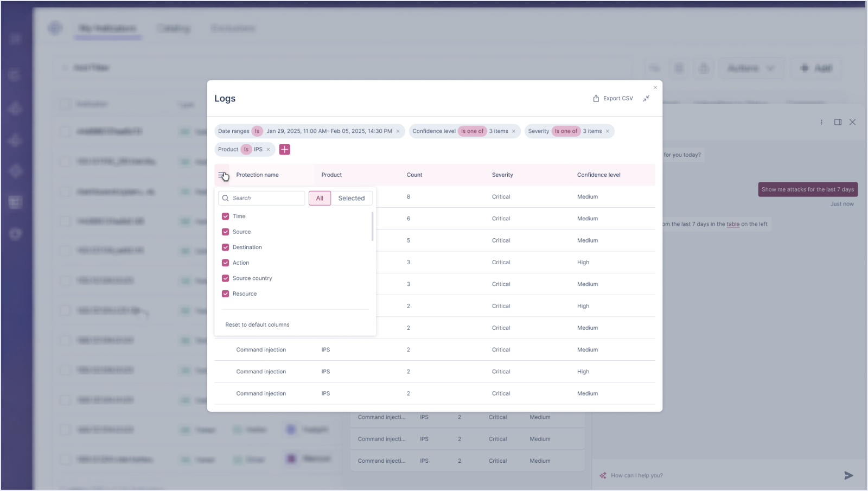Click the Export CSV label
868x491 pixels.
pos(618,98)
